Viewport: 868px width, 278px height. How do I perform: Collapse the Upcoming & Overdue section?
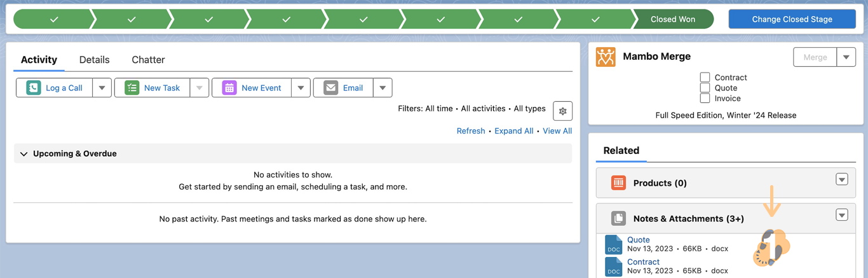24,153
